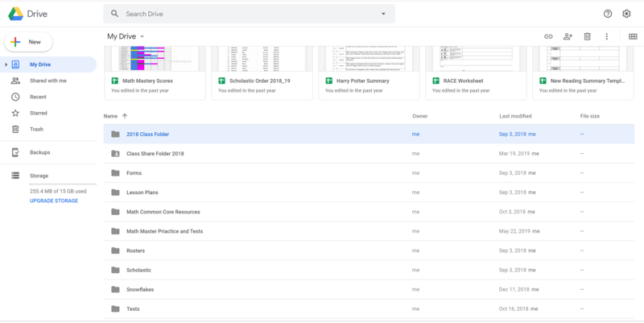Open Trash in the sidebar

(36, 129)
